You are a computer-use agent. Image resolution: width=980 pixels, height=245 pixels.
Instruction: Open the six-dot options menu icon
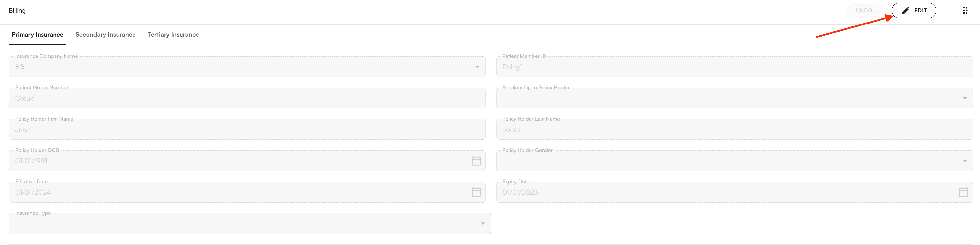965,11
